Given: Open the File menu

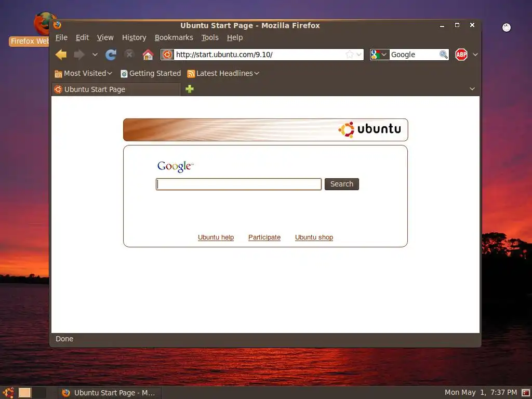Looking at the screenshot, I should 61,37.
